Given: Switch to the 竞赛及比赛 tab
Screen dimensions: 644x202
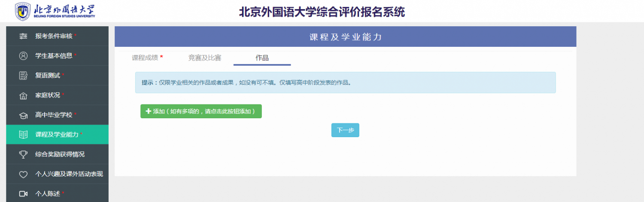Looking at the screenshot, I should coord(205,58).
